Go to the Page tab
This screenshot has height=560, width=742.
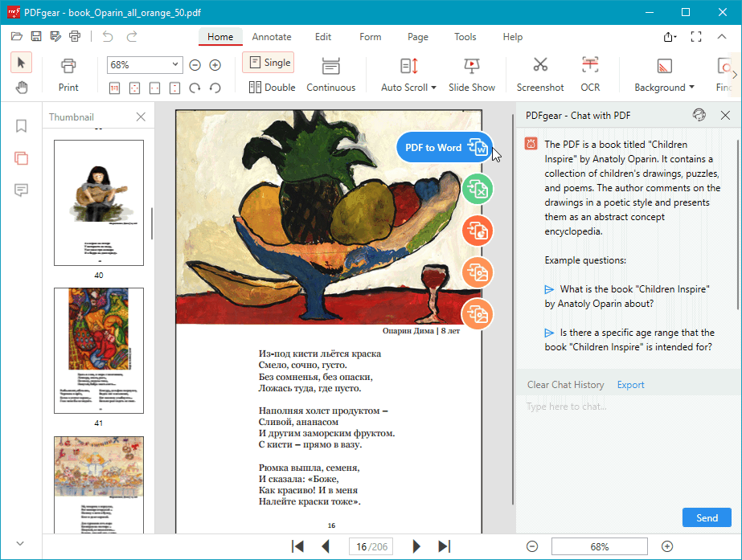pos(418,37)
